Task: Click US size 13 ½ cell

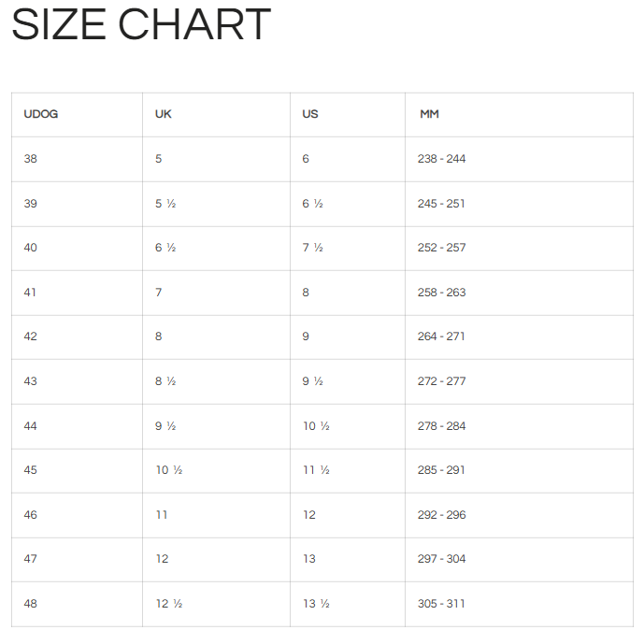Action: tap(316, 604)
